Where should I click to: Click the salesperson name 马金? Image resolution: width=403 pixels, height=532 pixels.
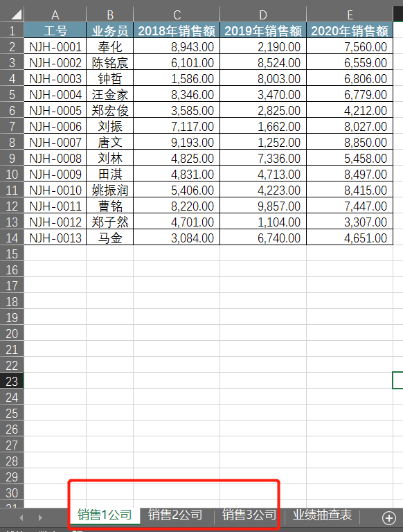coord(110,238)
